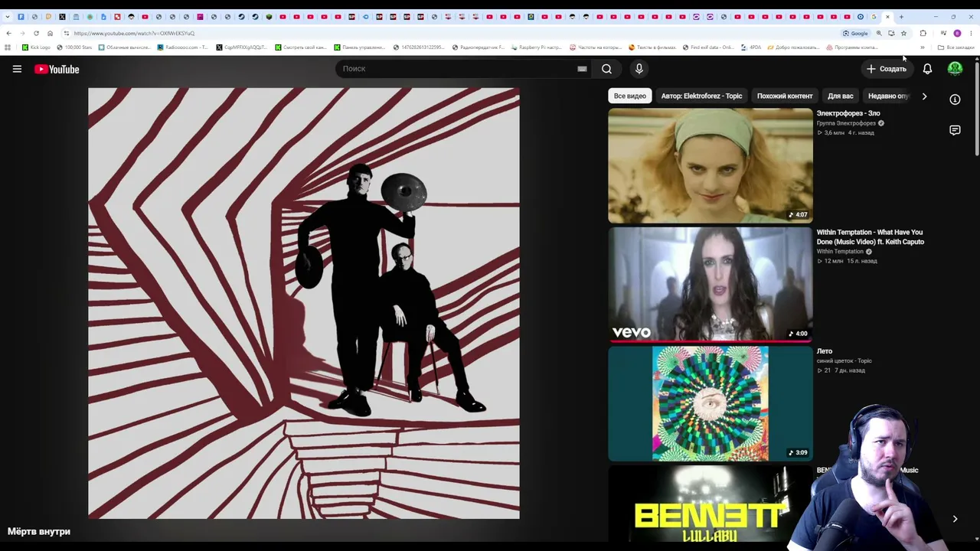Bookmark this page with the star icon
Viewport: 980px width, 551px height.
click(903, 33)
